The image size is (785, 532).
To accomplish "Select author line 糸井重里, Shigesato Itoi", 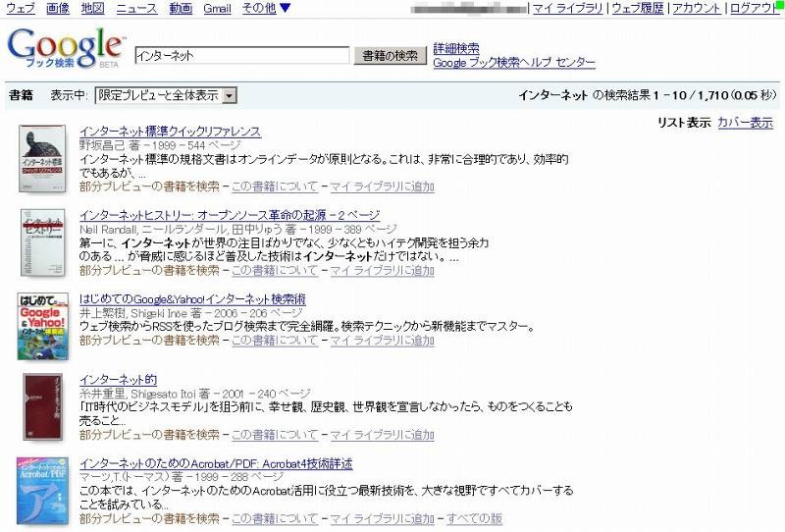I will click(137, 394).
